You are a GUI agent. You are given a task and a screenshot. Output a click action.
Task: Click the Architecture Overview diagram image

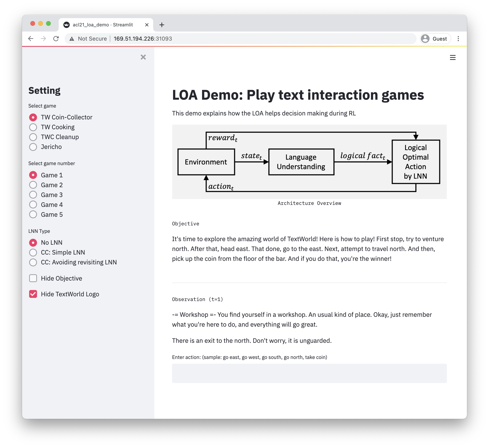point(309,162)
